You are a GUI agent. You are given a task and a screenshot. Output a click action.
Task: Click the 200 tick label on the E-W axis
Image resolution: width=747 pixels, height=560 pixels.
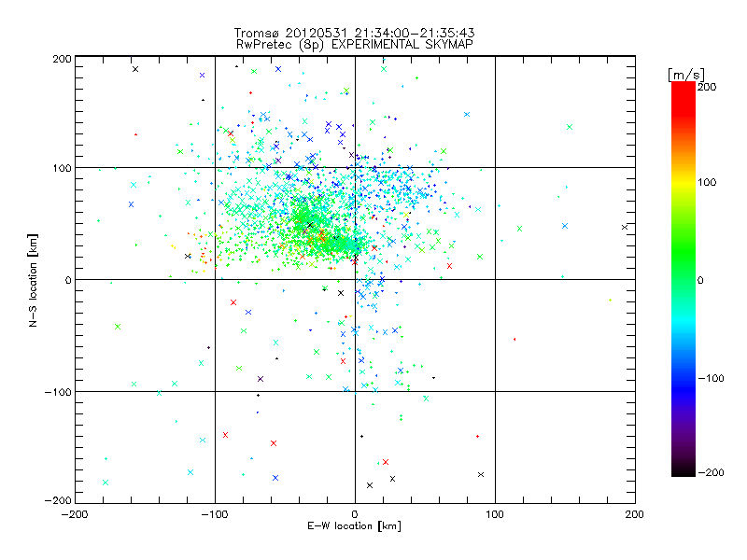(x=635, y=514)
